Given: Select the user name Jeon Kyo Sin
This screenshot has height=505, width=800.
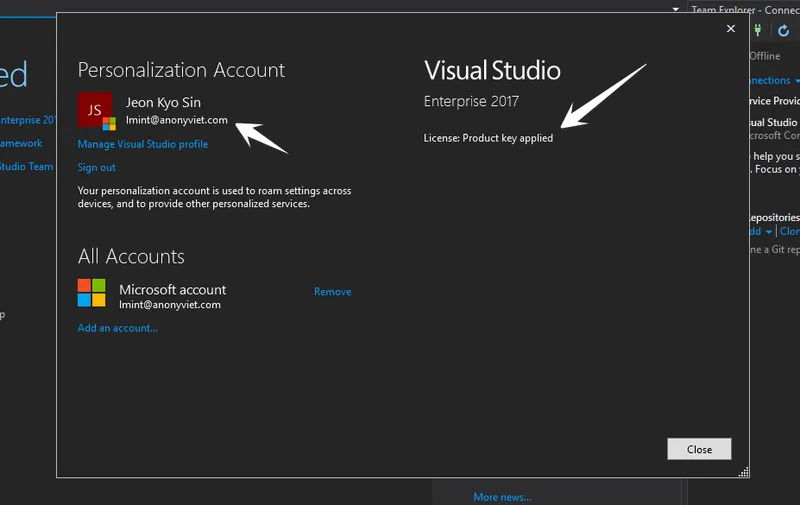Looking at the screenshot, I should tap(163, 103).
